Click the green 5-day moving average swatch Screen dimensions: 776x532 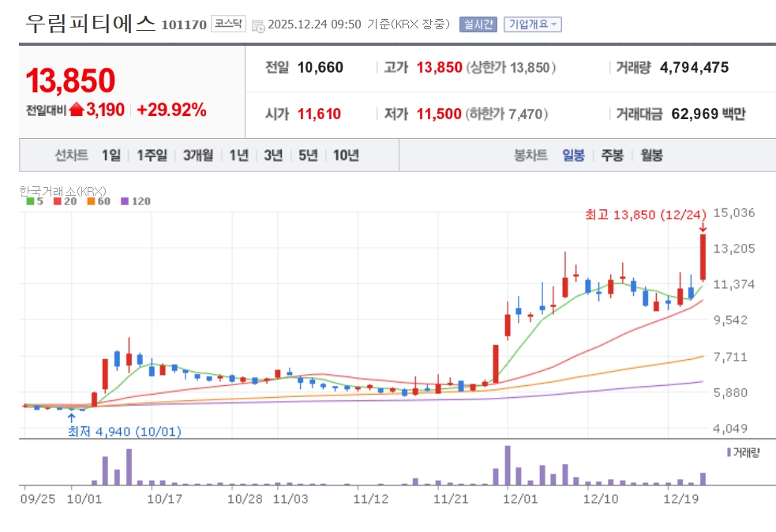click(30, 201)
